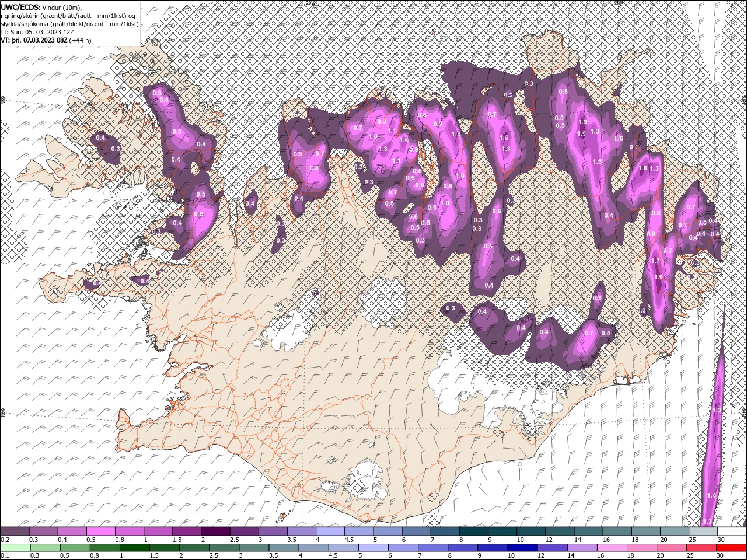Image resolution: width=747 pixels, height=560 pixels.
Task: Pick the dark purple swatch between 2 and 2.5, top row
Action: click(215, 531)
